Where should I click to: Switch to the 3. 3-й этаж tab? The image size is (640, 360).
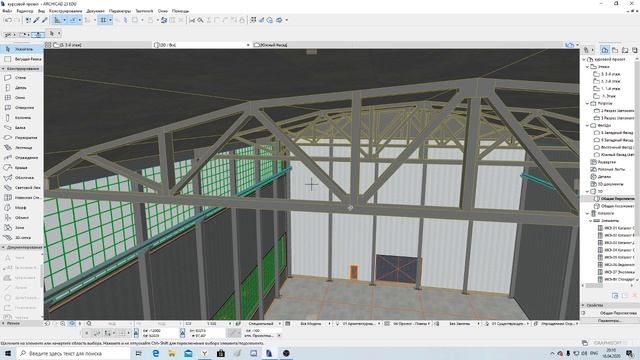point(98,45)
